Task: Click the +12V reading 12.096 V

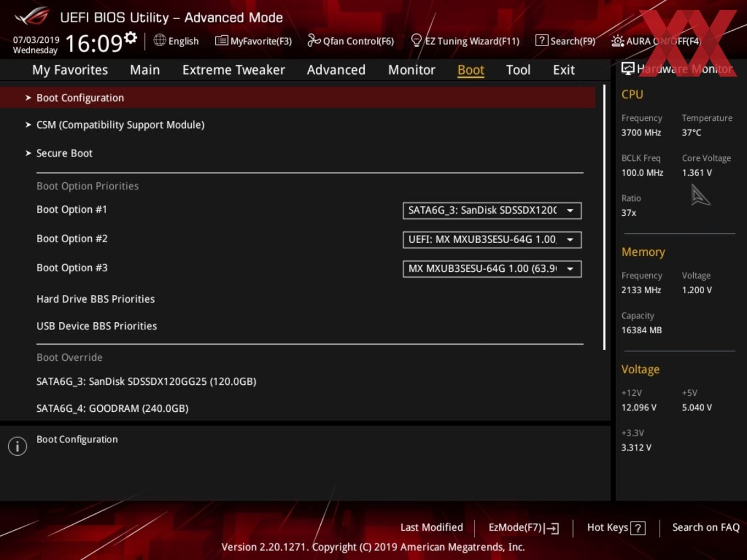Action: pyautogui.click(x=639, y=408)
